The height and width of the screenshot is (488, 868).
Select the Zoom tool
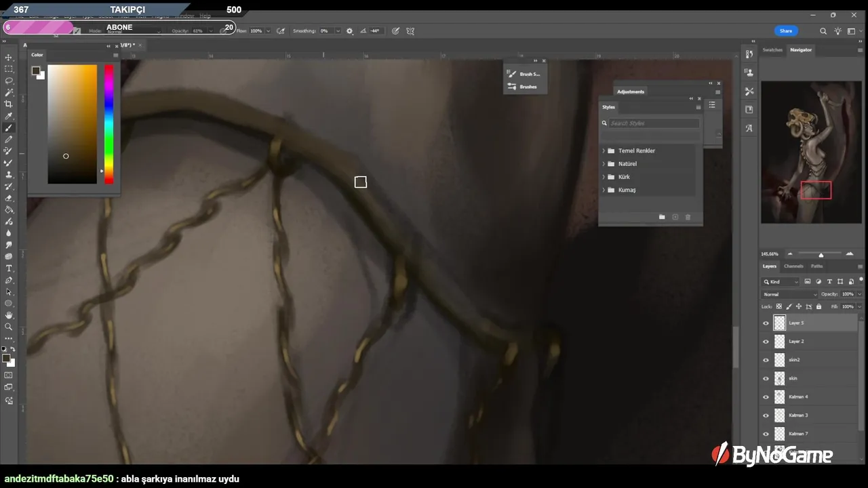9,327
